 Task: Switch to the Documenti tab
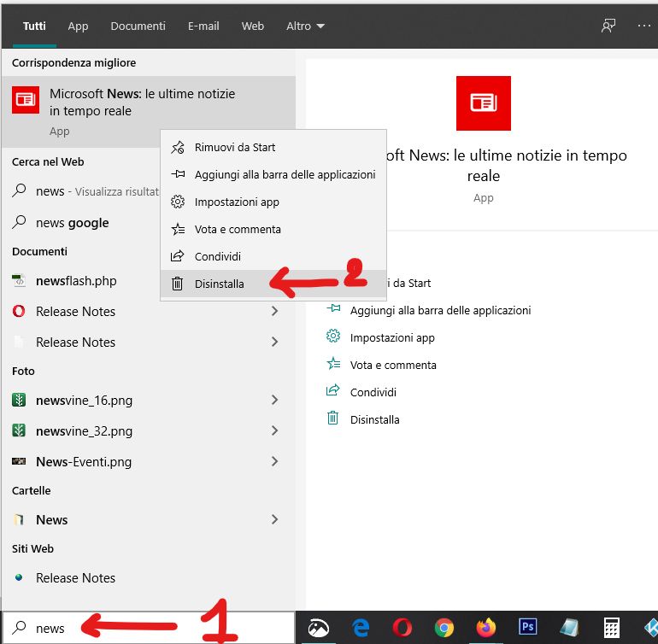pos(138,26)
